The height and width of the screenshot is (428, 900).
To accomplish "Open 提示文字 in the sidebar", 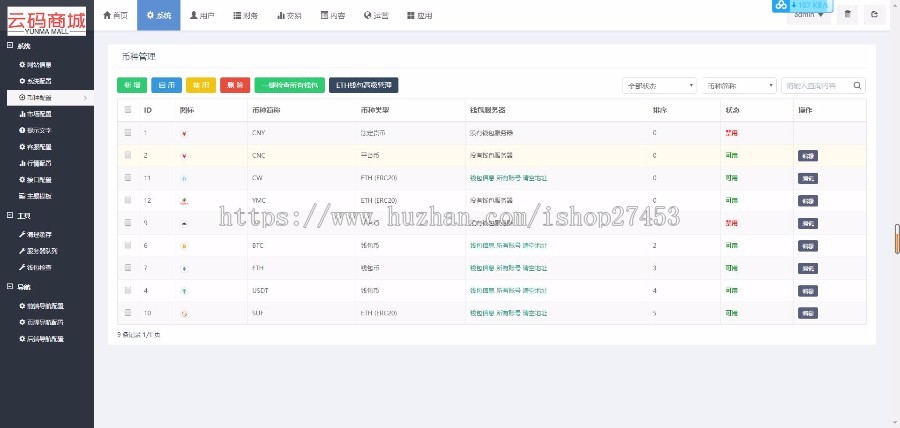I will tap(36, 130).
